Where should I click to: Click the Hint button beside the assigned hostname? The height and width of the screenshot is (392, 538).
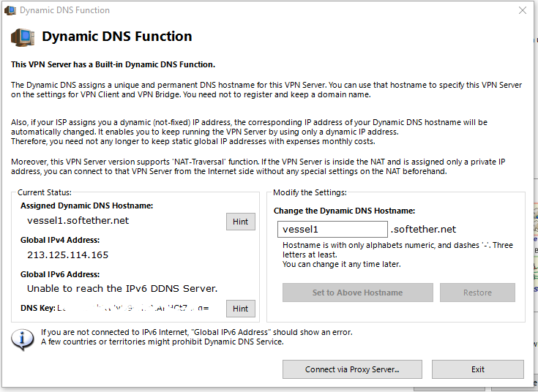pyautogui.click(x=241, y=222)
